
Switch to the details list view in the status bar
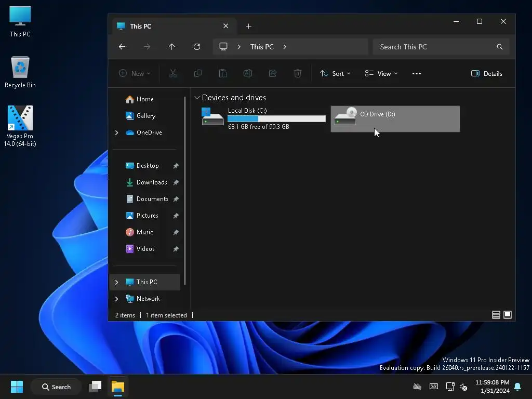(496, 315)
